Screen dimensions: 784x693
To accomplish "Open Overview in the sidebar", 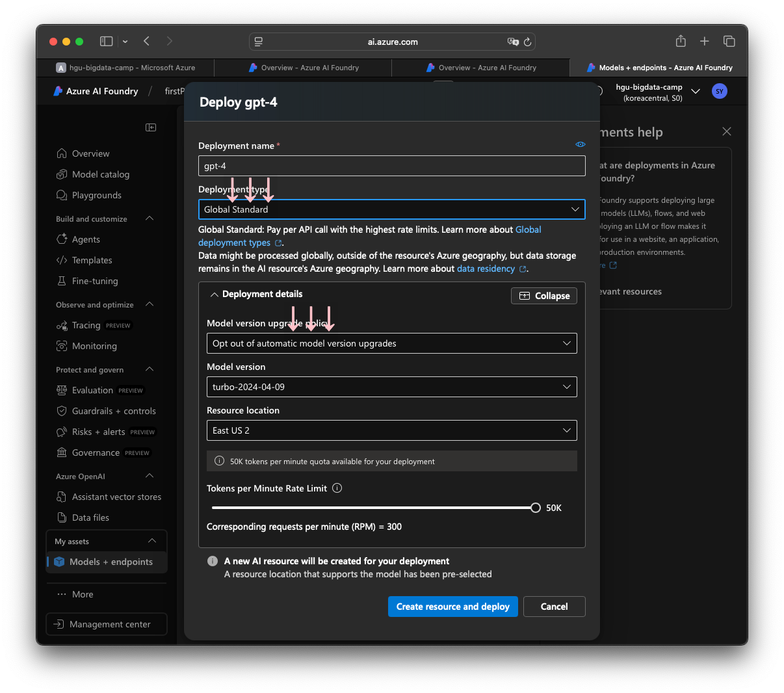I will tap(83, 153).
